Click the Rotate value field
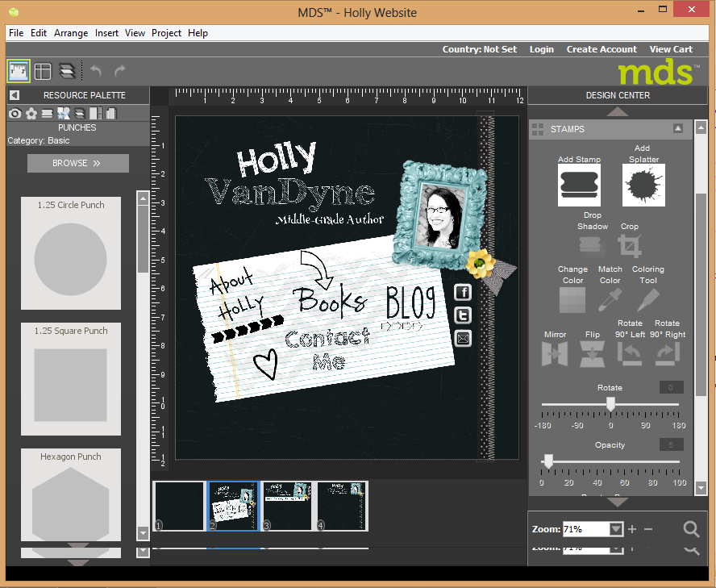Viewport: 716px width, 588px height. (x=671, y=387)
